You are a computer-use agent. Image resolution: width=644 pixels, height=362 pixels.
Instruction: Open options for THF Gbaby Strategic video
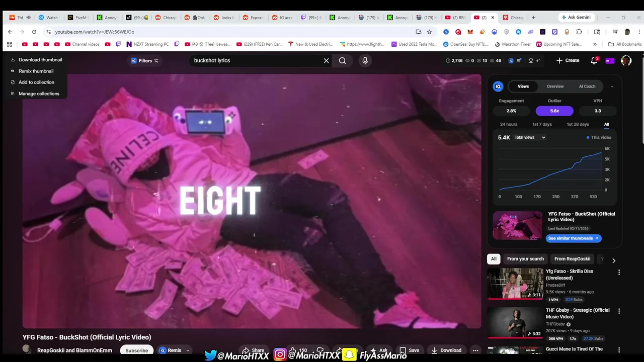tap(619, 311)
